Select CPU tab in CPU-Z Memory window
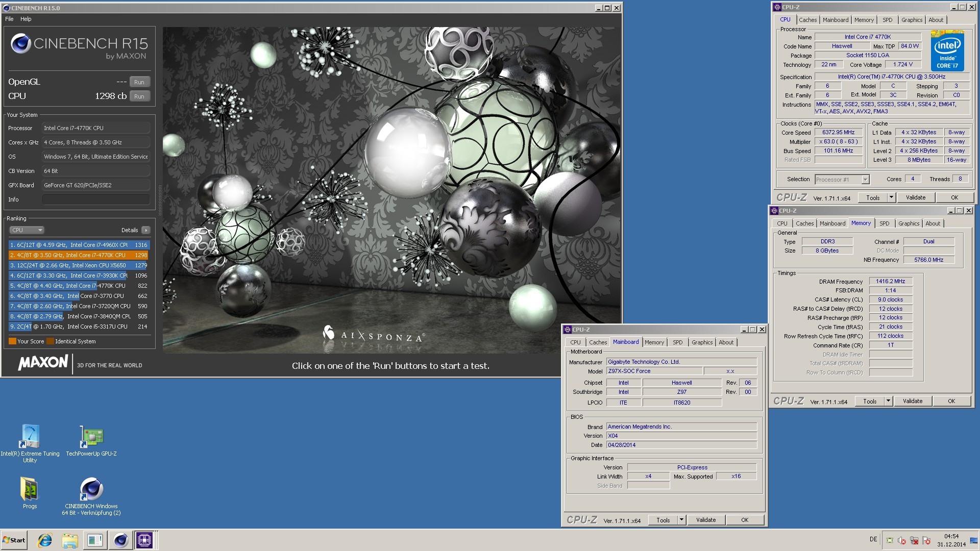 click(782, 223)
